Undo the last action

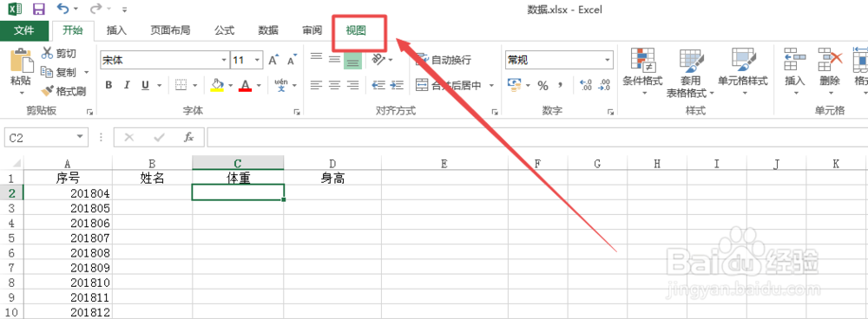[x=63, y=9]
